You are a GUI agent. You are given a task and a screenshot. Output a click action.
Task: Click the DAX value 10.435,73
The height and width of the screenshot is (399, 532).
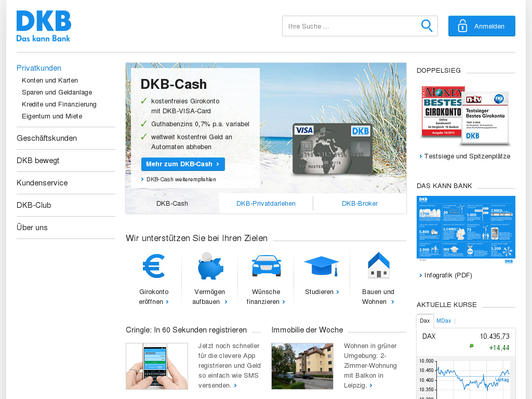point(495,337)
